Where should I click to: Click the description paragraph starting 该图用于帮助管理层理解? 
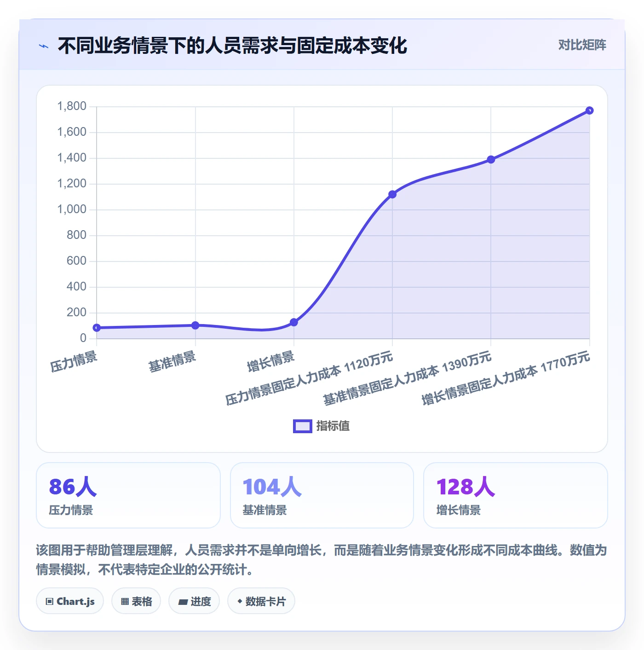(322, 560)
